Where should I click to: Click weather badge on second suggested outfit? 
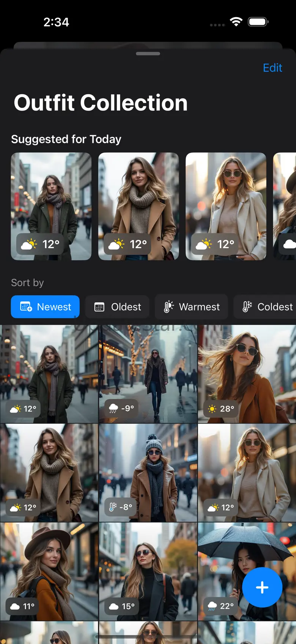click(128, 244)
